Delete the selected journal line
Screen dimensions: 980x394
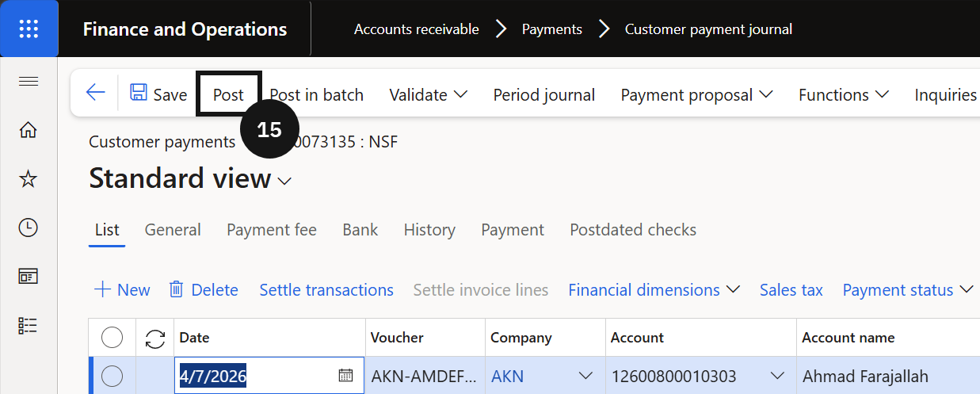pos(204,290)
